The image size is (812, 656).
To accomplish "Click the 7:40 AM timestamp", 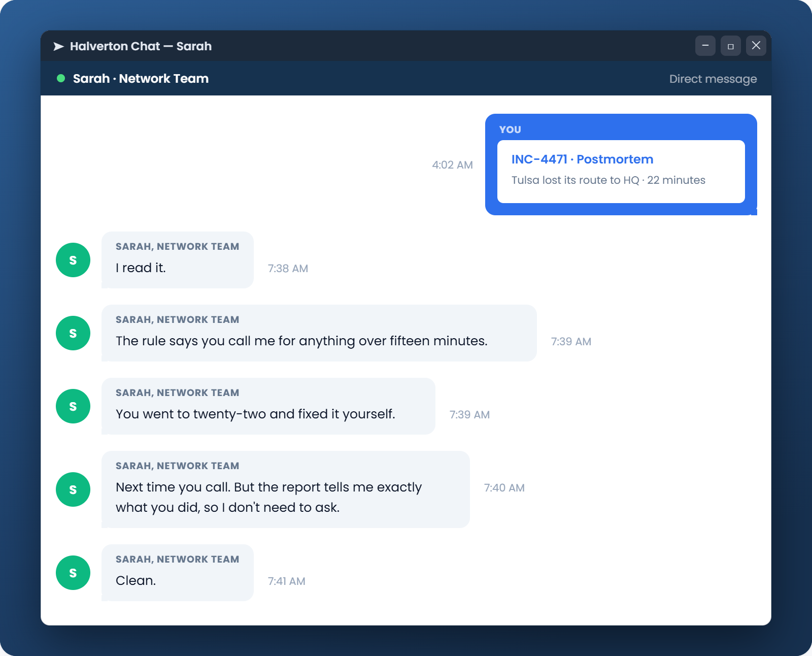I will 504,488.
